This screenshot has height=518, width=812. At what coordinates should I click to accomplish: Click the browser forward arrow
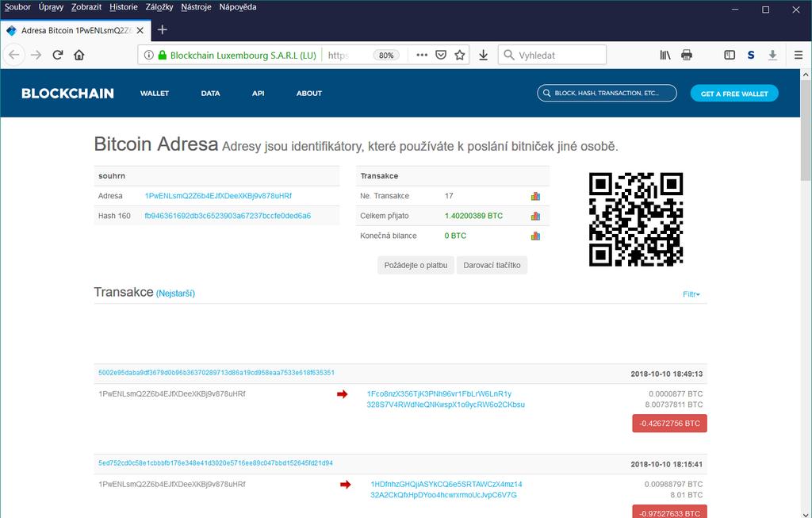click(x=36, y=55)
